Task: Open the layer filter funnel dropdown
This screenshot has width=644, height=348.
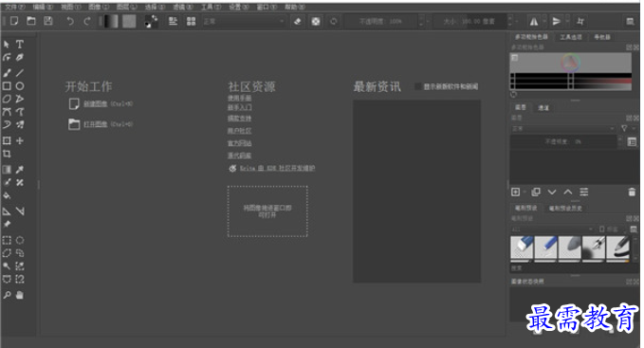Action: pyautogui.click(x=627, y=129)
